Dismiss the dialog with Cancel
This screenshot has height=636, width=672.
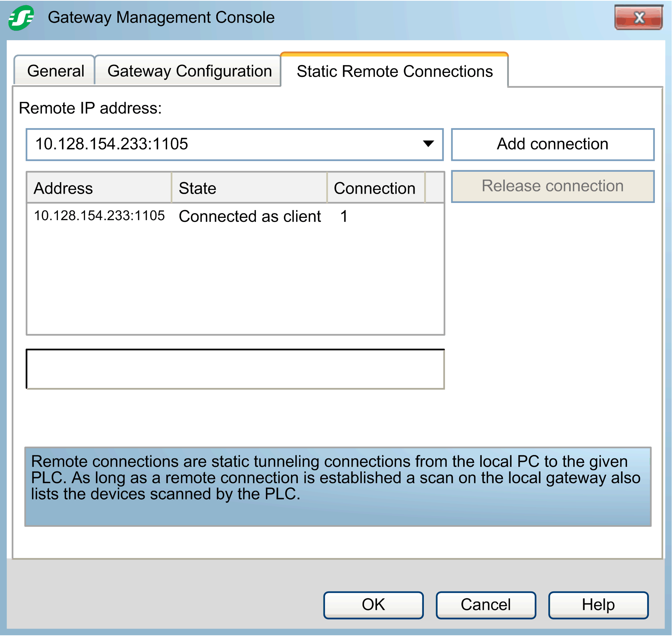coord(486,605)
